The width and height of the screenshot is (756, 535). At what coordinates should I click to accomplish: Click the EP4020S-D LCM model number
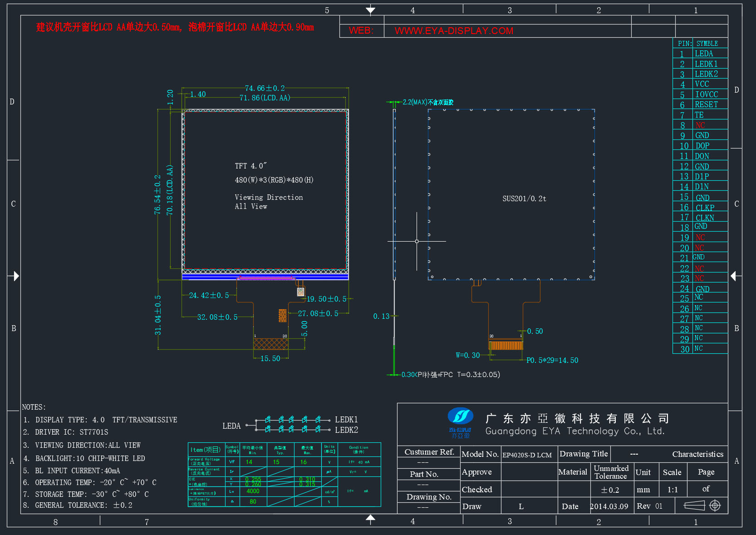[x=527, y=455]
